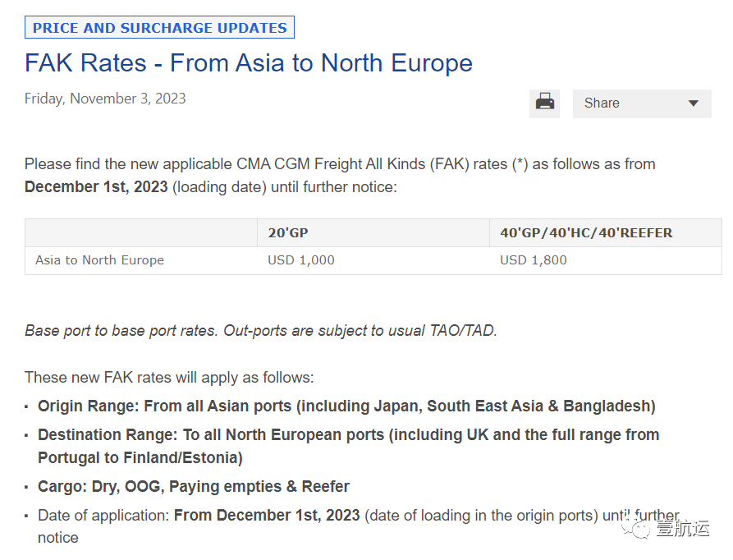The height and width of the screenshot is (560, 733).
Task: Click the These new FAK rates line
Action: pyautogui.click(x=169, y=377)
